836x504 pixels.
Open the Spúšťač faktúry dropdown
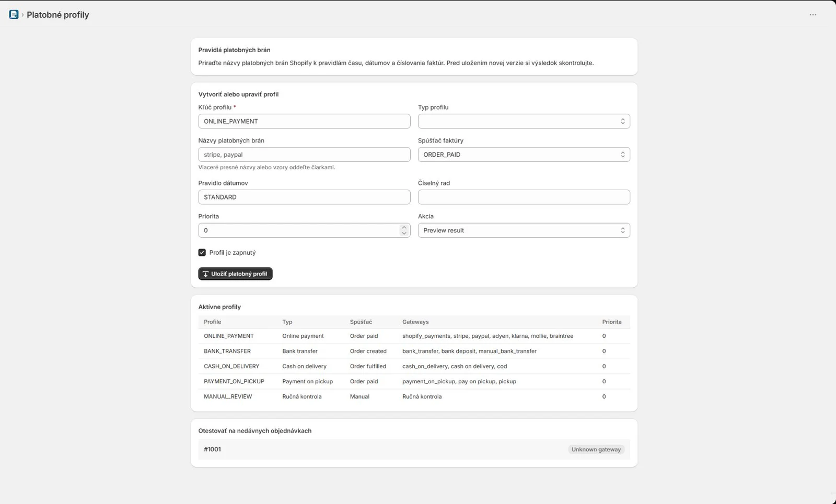524,155
